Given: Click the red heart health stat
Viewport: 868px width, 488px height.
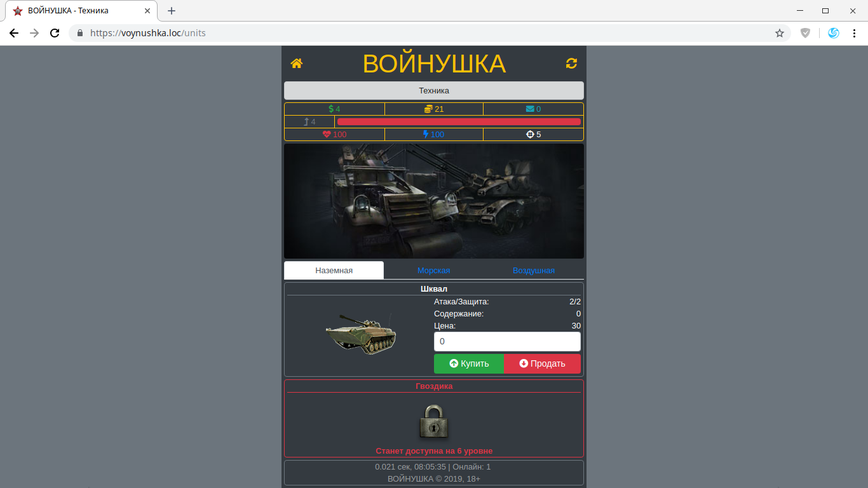Looking at the screenshot, I should (334, 135).
